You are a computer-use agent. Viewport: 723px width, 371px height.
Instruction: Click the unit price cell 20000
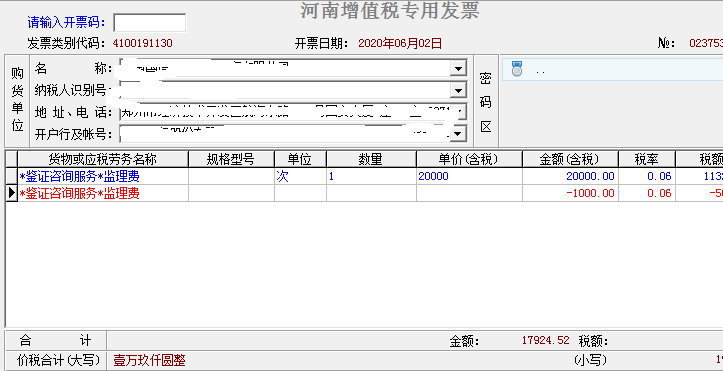(469, 176)
